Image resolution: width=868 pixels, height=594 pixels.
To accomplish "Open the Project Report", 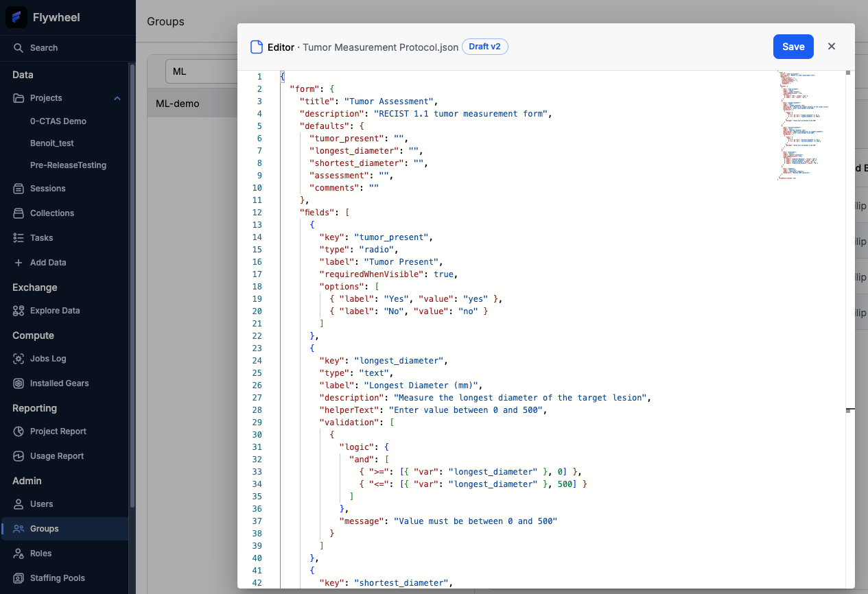I will (x=58, y=431).
